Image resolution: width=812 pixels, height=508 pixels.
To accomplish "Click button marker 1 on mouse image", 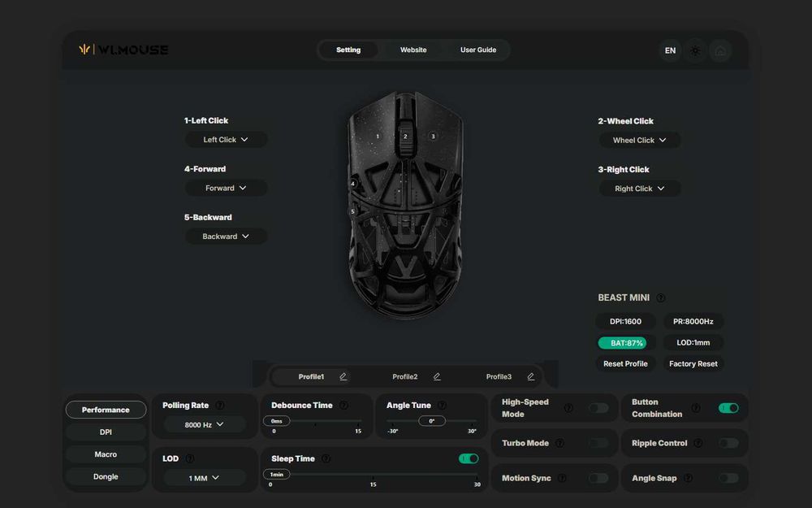I will click(x=378, y=137).
